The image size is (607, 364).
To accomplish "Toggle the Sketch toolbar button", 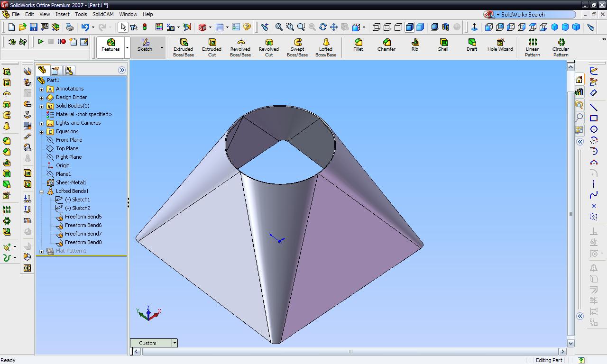I will coord(145,45).
